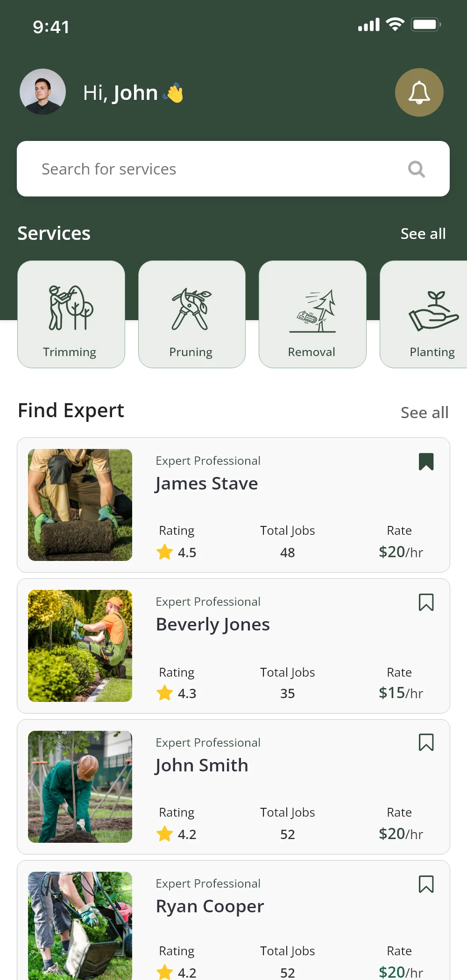Bookmark John Smith's expert card
467x980 pixels.
click(x=426, y=742)
